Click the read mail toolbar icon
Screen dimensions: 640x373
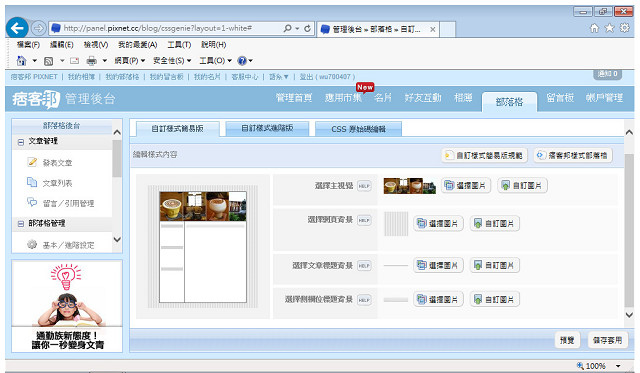point(74,61)
